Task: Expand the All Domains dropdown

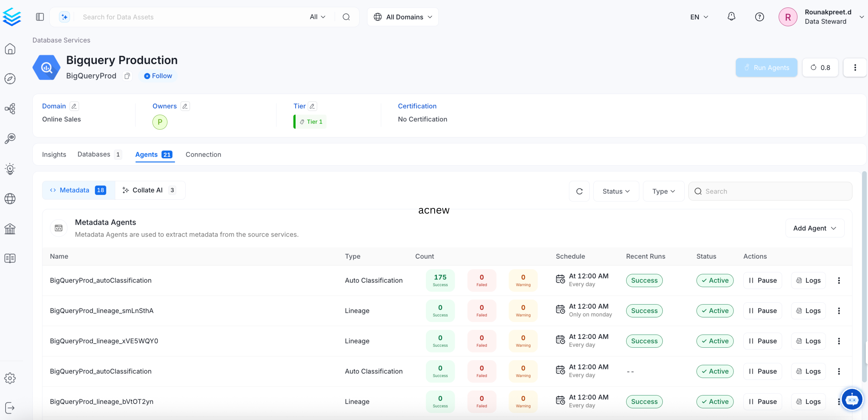Action: [x=402, y=17]
